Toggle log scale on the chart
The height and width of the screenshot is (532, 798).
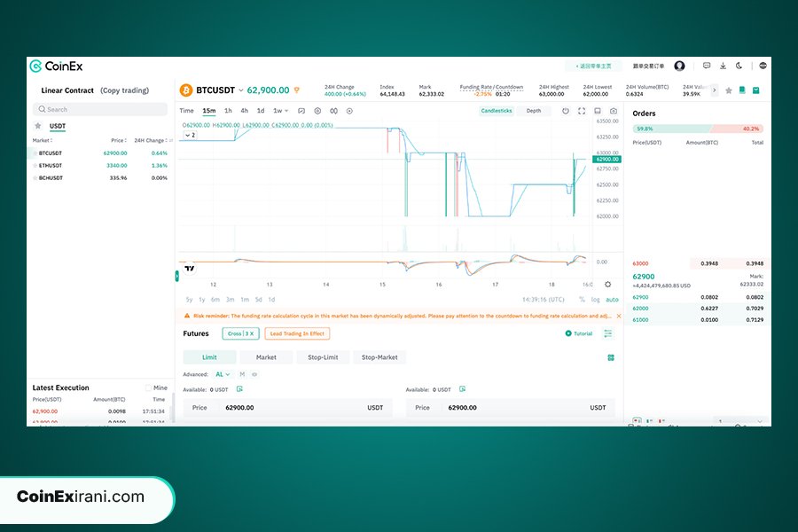596,300
